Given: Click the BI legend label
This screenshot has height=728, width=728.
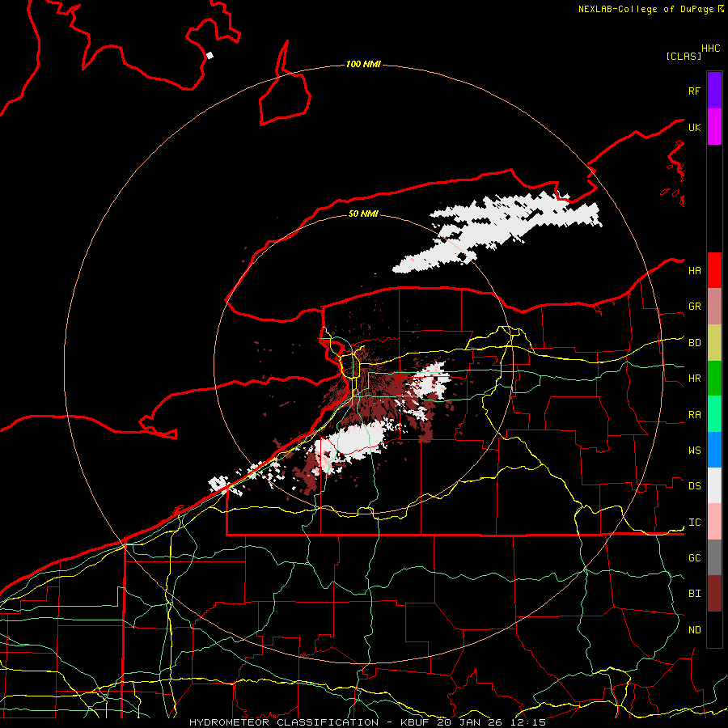Looking at the screenshot, I should pyautogui.click(x=695, y=594).
